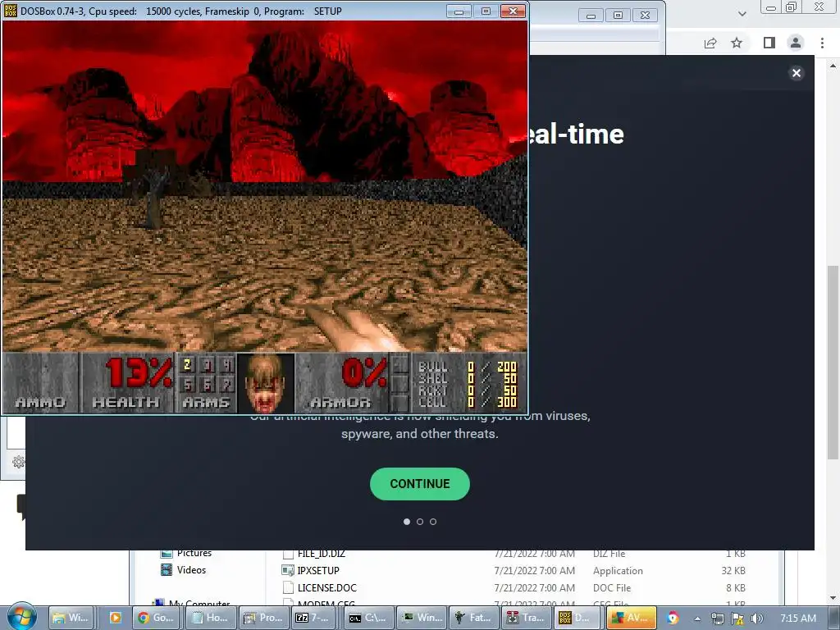This screenshot has height=630, width=840.
Task: Click the DOOM marine face in status bar
Action: [x=265, y=384]
